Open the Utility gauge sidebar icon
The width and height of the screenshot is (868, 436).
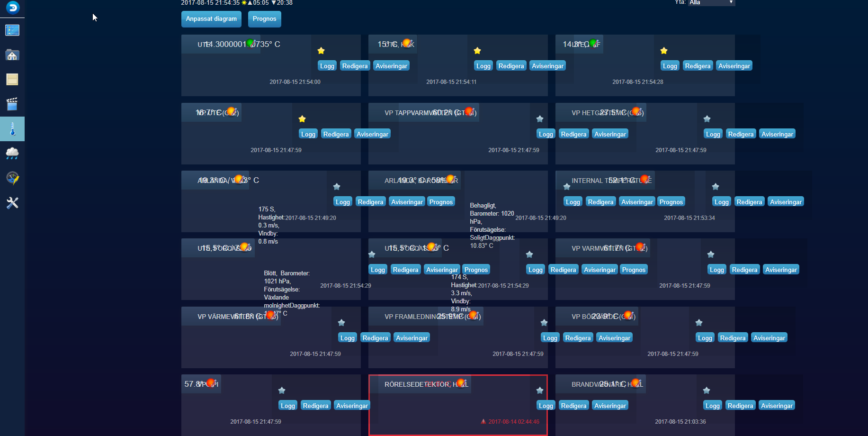tap(12, 178)
